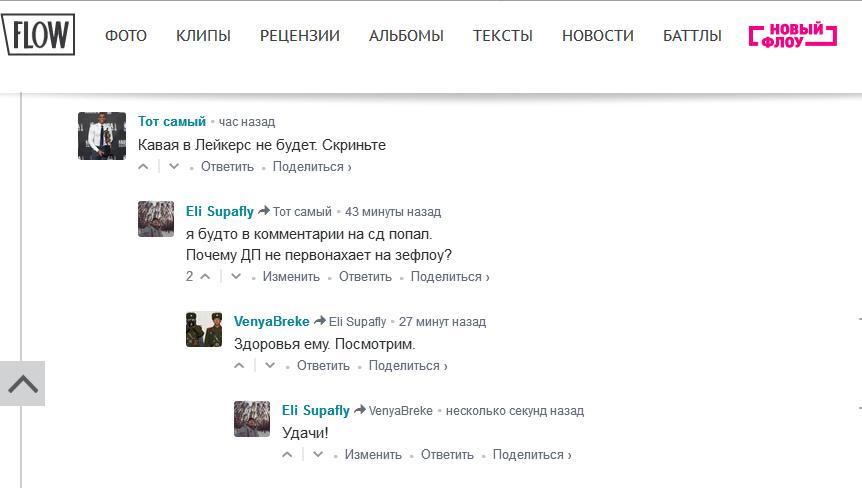Reply to VenyaBreke's 'Здоровья ему' comment
Viewport: 862px width, 488px height.
[323, 365]
